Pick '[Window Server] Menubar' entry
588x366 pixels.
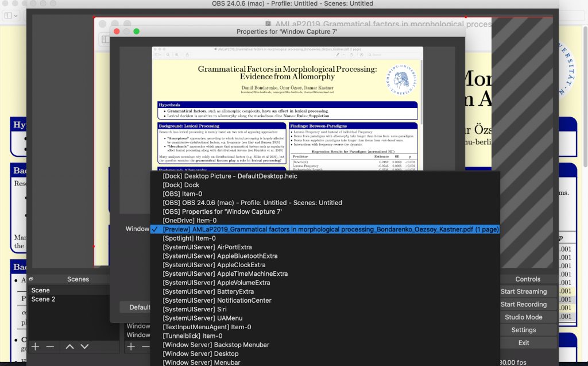pos(325,362)
